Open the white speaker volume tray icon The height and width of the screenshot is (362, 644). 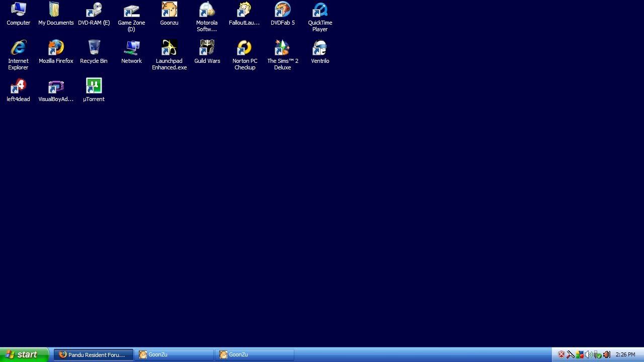(588, 354)
